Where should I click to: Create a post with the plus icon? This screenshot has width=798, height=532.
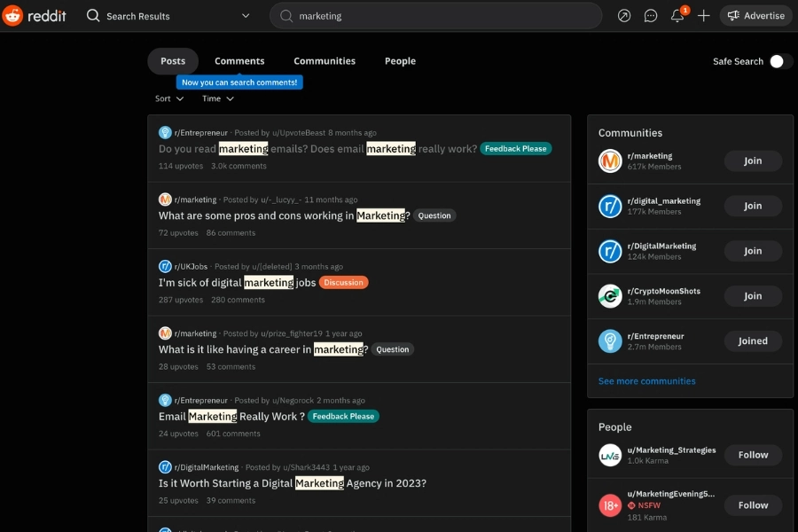tap(703, 16)
